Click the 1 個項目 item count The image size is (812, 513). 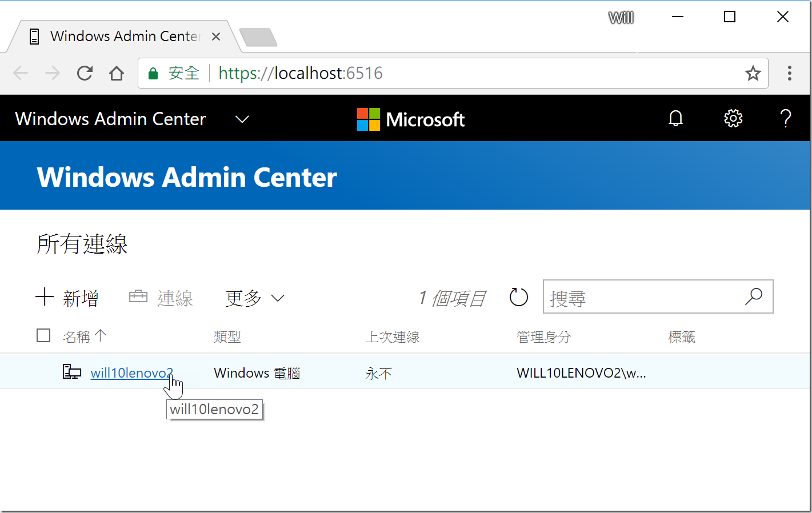(x=452, y=298)
